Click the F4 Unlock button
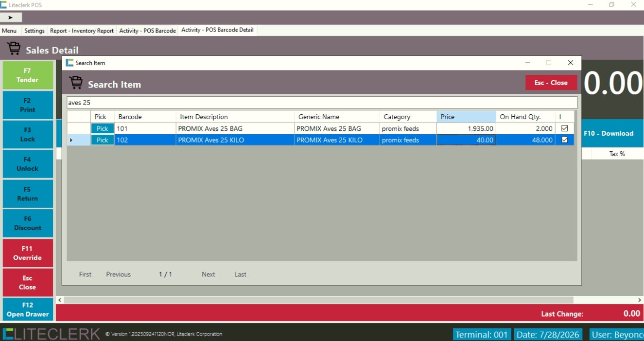Screen dimensions: 644x341 pyautogui.click(x=28, y=164)
